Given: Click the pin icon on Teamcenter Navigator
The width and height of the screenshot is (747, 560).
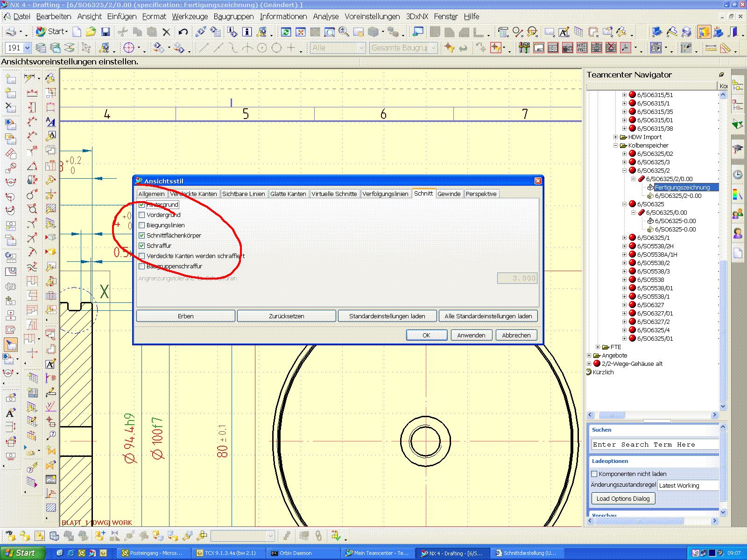Looking at the screenshot, I should pyautogui.click(x=721, y=75).
